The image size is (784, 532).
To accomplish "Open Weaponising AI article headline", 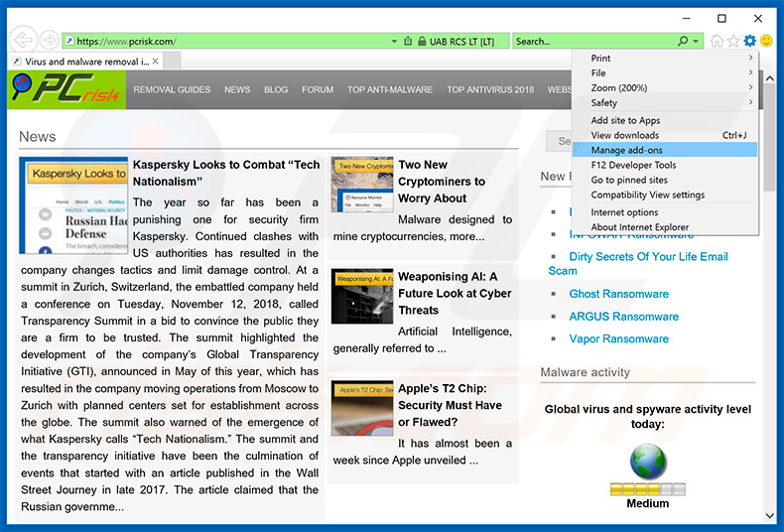I will coord(455,294).
